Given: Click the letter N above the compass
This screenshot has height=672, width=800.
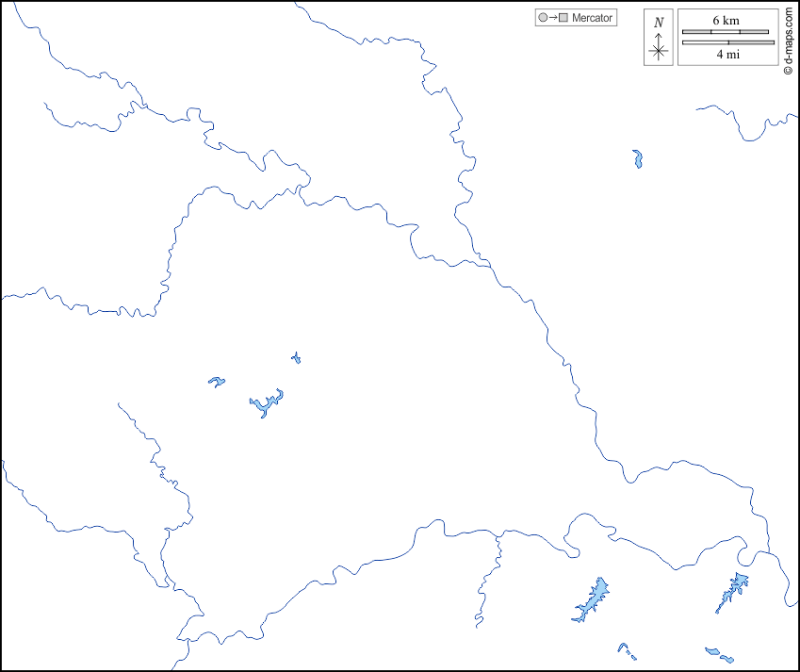Looking at the screenshot, I should (x=659, y=23).
